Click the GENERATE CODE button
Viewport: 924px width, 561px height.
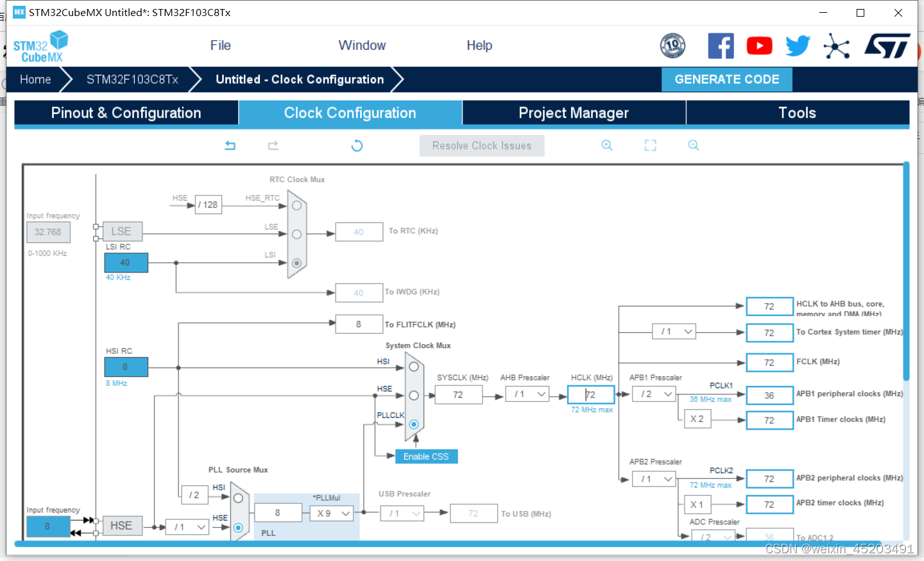(727, 80)
